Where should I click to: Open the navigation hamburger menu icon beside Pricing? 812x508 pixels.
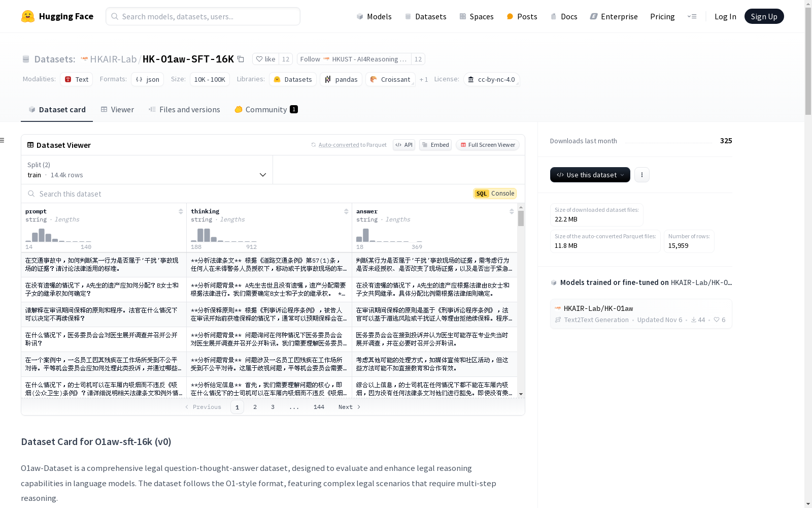tap(692, 16)
